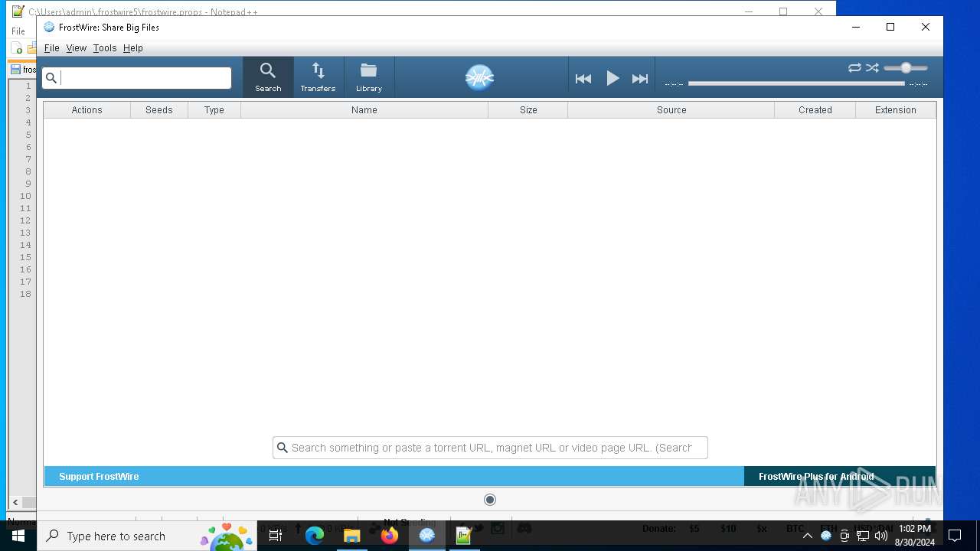Launch Firefox from the taskbar
This screenshot has height=551, width=980.
(x=390, y=536)
